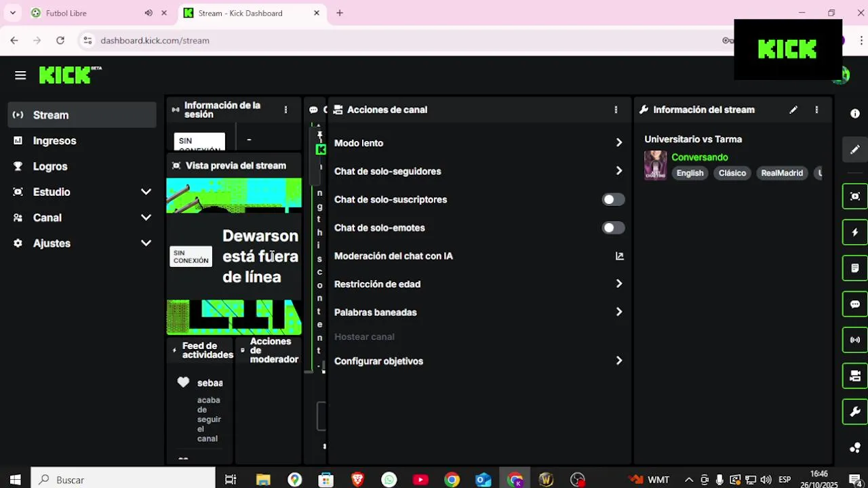
Task: Reload the dashboard page
Action: (60, 41)
